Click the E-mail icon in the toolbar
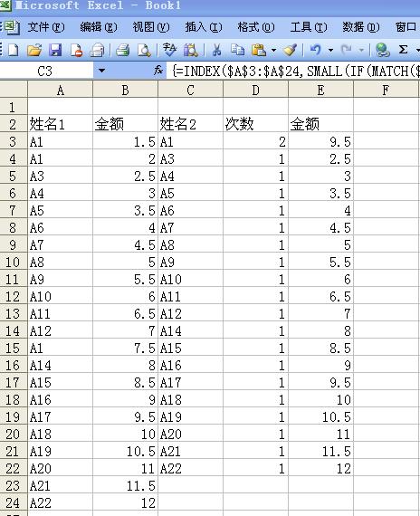This screenshot has width=420, height=516. click(97, 51)
